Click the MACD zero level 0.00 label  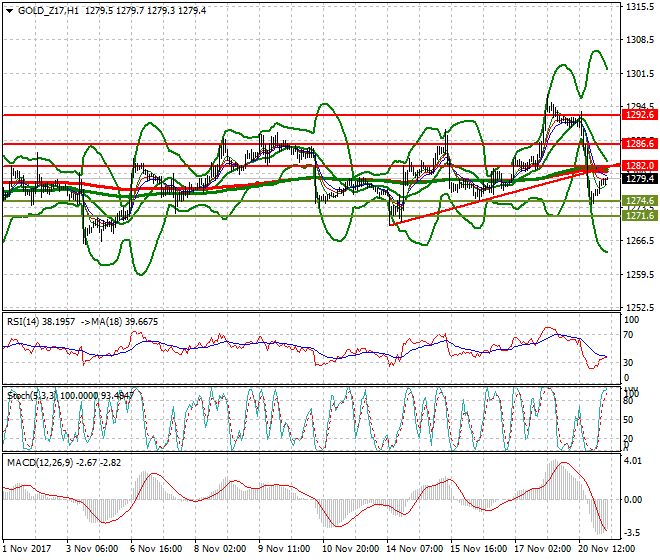coord(634,499)
